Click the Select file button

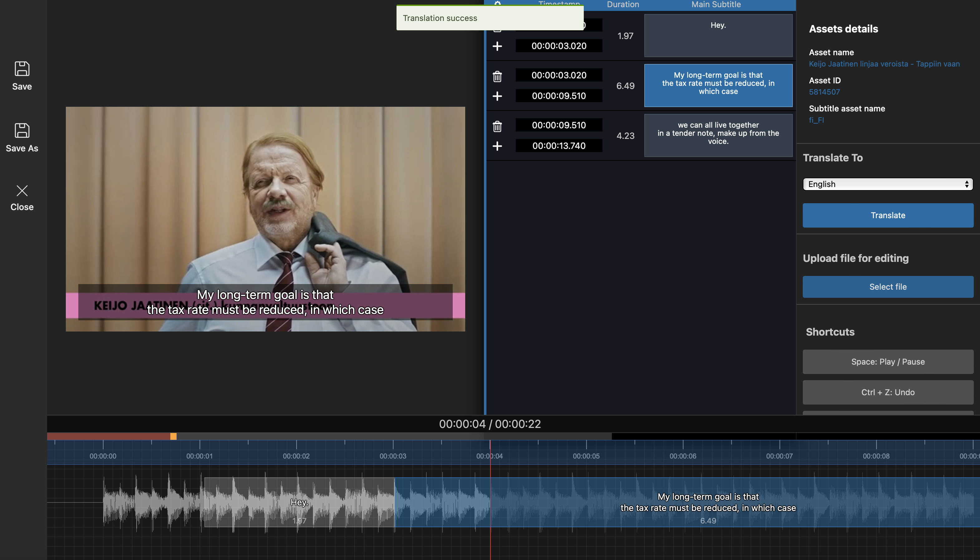click(887, 287)
